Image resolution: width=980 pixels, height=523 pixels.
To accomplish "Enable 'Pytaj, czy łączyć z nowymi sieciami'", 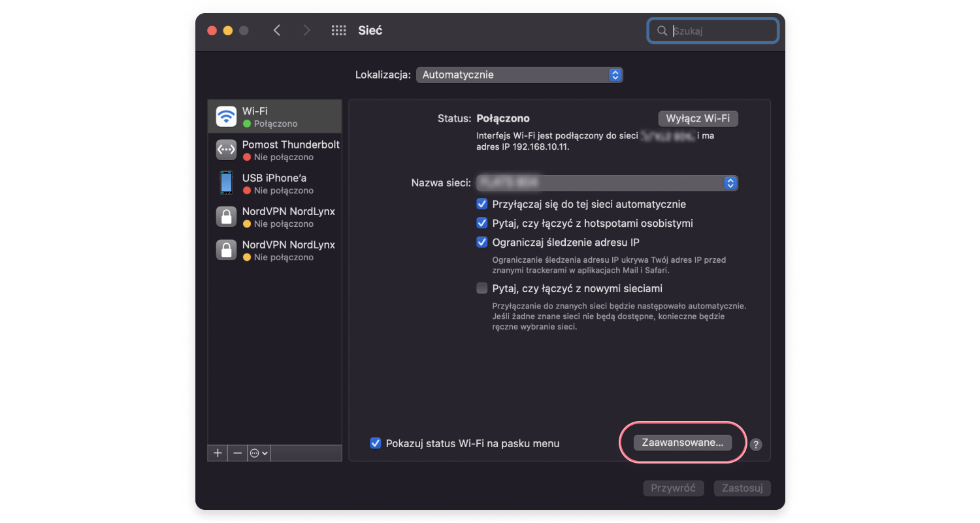I will click(482, 288).
